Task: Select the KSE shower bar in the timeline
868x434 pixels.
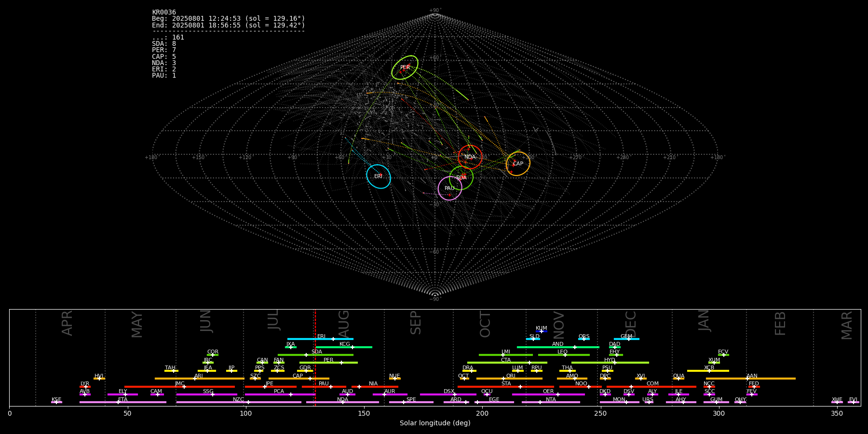Action: point(56,402)
